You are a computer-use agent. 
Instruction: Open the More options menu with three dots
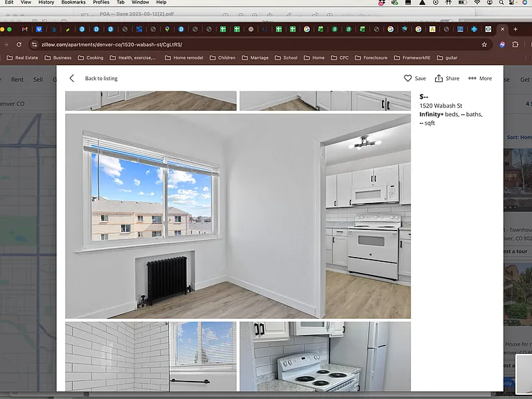[480, 78]
